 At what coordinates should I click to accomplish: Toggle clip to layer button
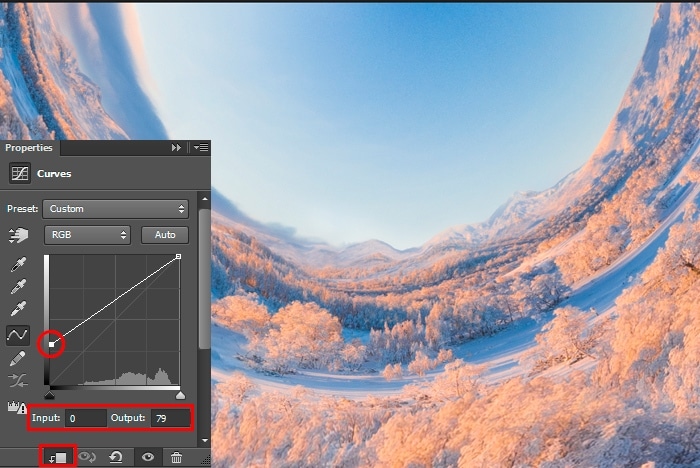click(58, 457)
